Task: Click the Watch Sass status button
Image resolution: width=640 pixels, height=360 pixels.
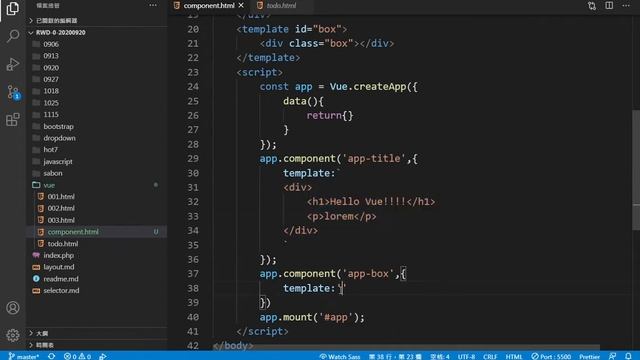Action: [340, 356]
